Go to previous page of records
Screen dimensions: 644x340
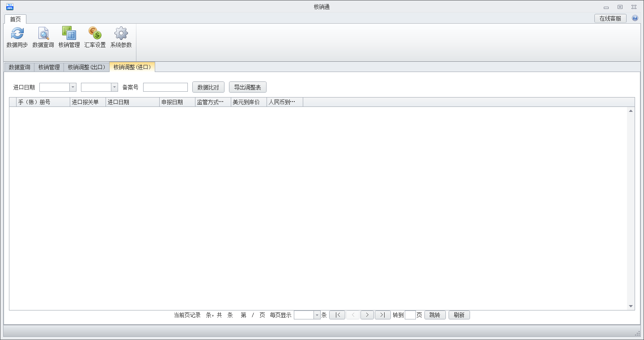pyautogui.click(x=353, y=315)
